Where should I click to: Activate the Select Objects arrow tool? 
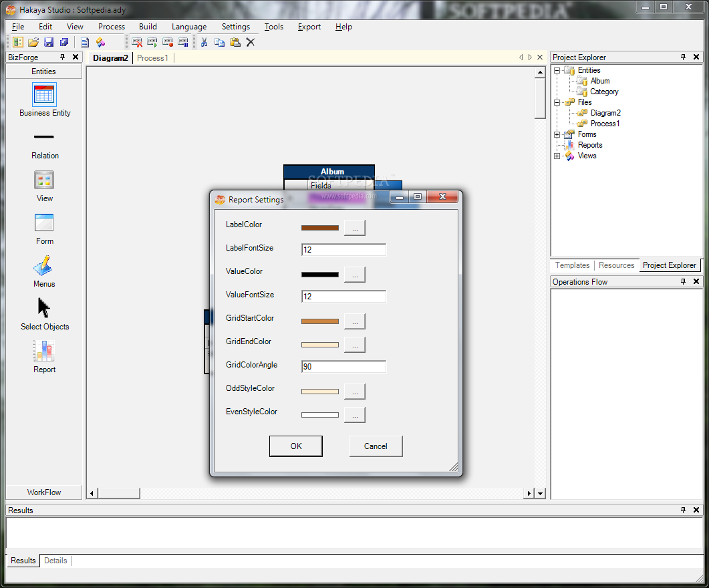[44, 308]
